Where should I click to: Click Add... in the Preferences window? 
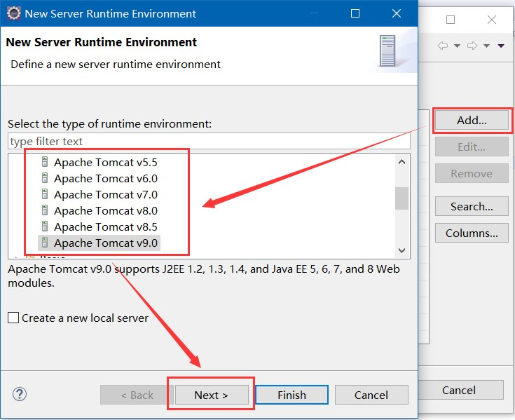tap(472, 120)
